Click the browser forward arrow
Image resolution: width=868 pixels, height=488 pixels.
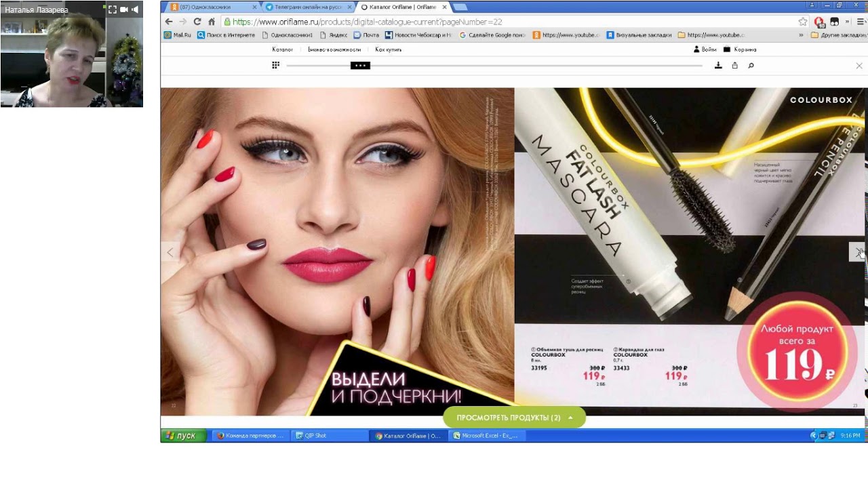point(183,22)
